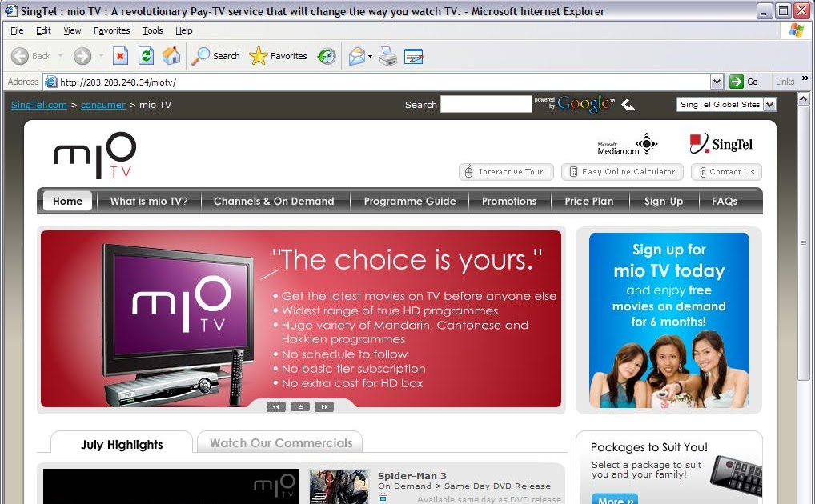Open browsing History with the green clock icon
815x504 pixels.
(326, 56)
